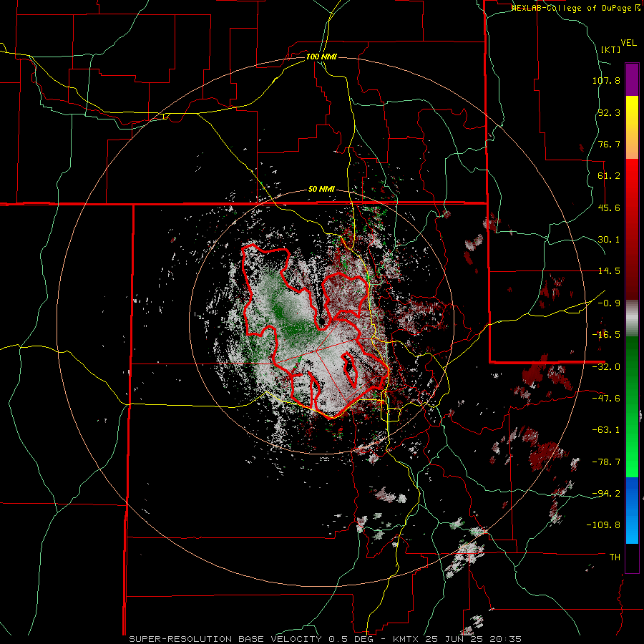Click the 30.1 velocity scale value
The width and height of the screenshot is (644, 644).
tap(609, 240)
